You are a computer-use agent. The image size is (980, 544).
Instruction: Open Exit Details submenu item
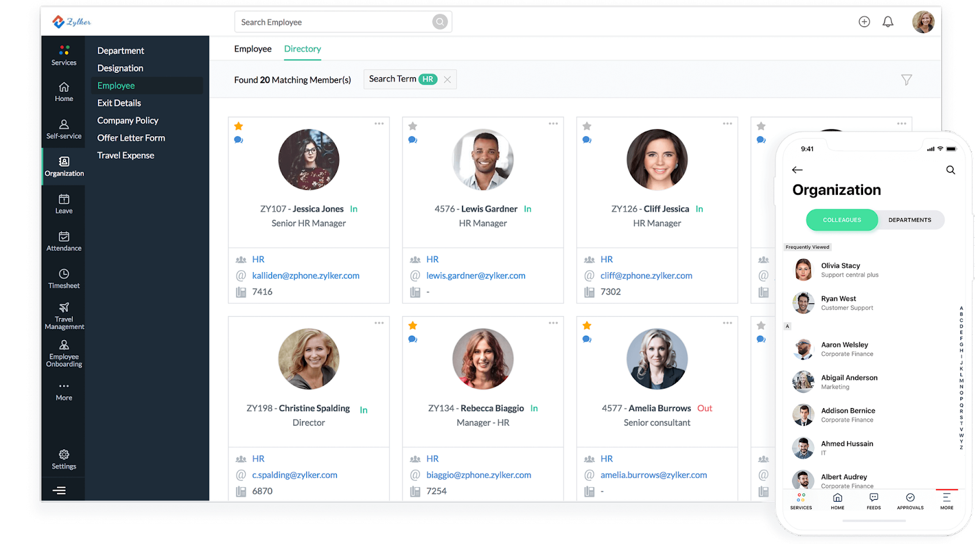pyautogui.click(x=119, y=103)
